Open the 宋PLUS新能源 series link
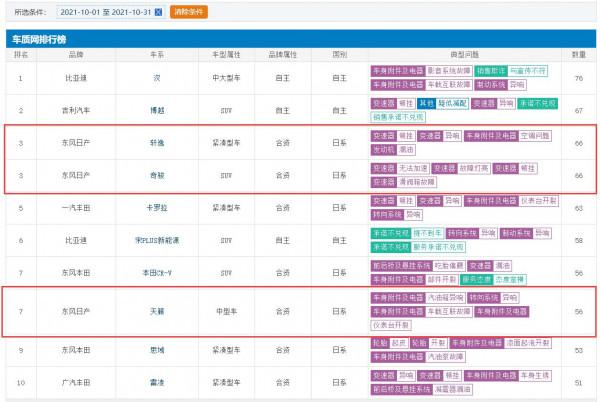Image resolution: width=600 pixels, height=402 pixels. (x=156, y=241)
